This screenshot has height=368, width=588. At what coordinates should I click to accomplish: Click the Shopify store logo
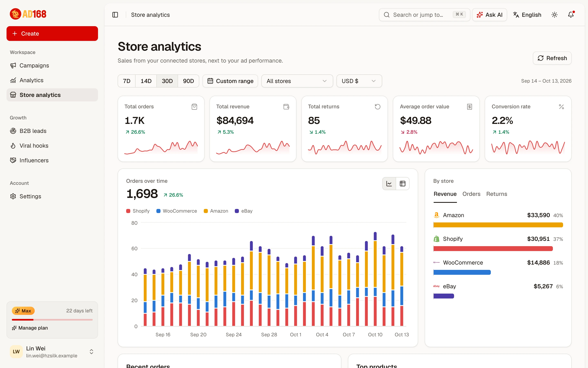tap(436, 239)
